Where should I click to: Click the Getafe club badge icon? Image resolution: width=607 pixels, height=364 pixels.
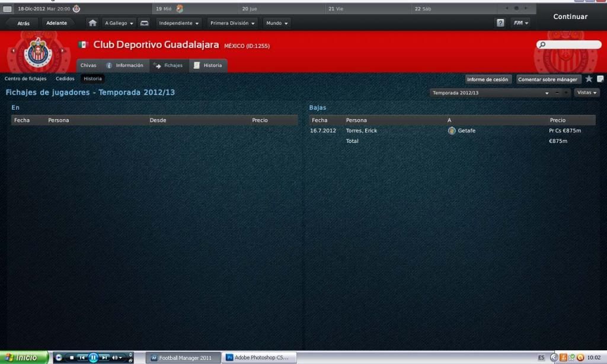(451, 131)
